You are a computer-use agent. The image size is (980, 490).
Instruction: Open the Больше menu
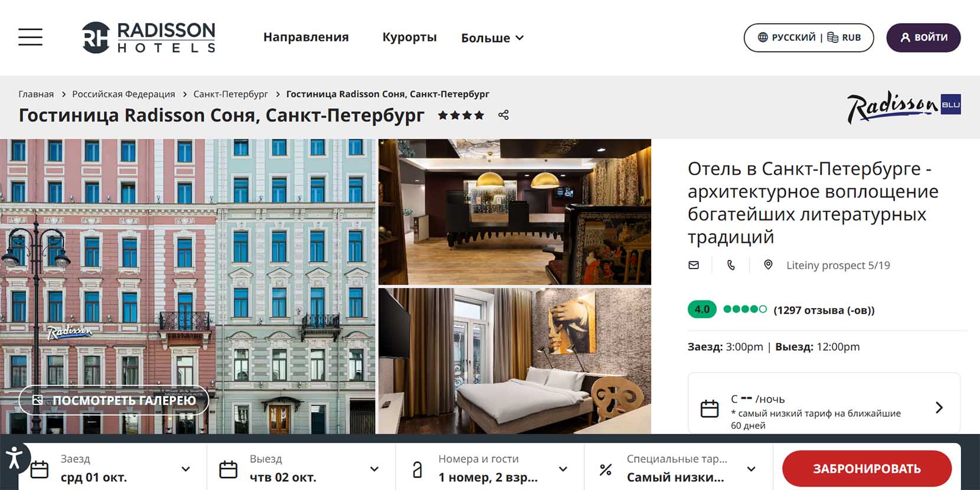(492, 38)
